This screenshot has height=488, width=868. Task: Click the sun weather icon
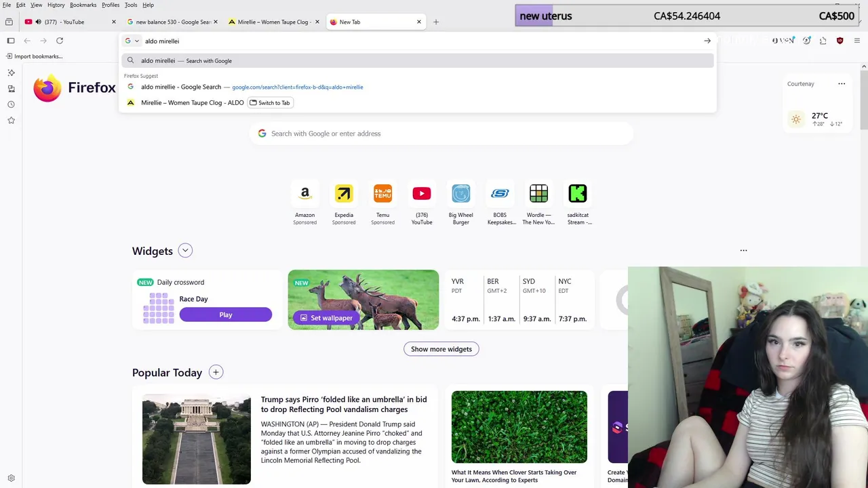(796, 119)
